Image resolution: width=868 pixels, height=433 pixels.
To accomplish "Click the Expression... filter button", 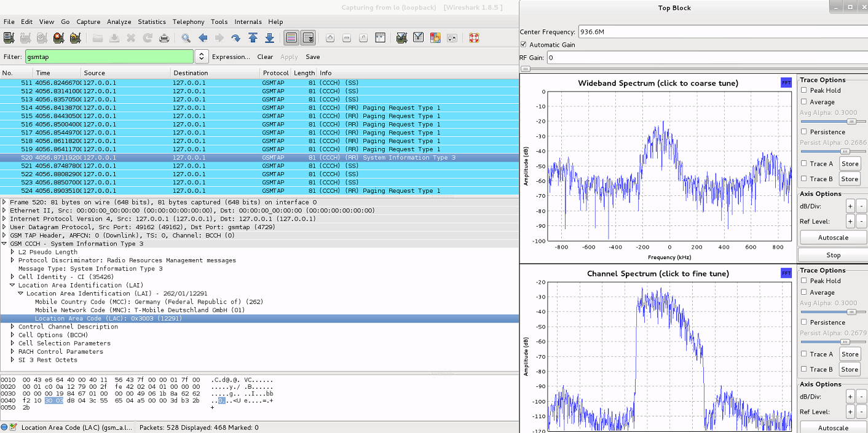I will [231, 57].
